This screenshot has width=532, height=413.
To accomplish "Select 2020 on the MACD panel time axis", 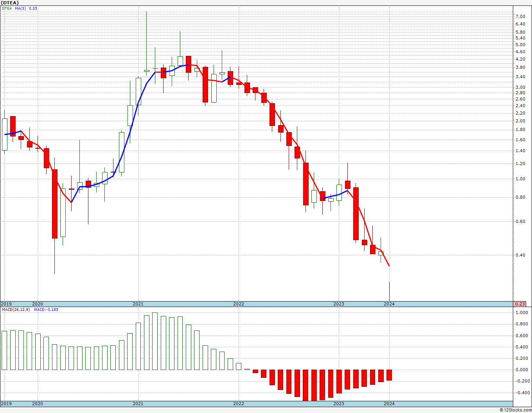I will tap(38, 404).
